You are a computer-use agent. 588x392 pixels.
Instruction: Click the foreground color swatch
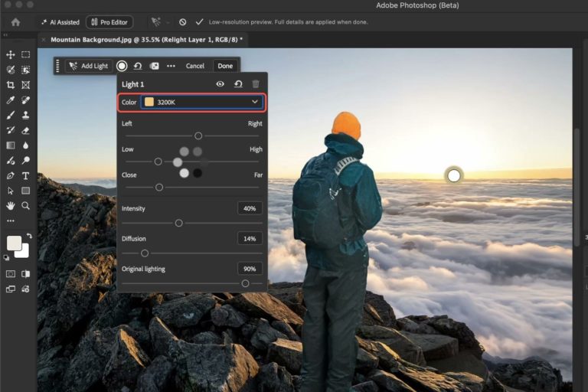pyautogui.click(x=15, y=243)
